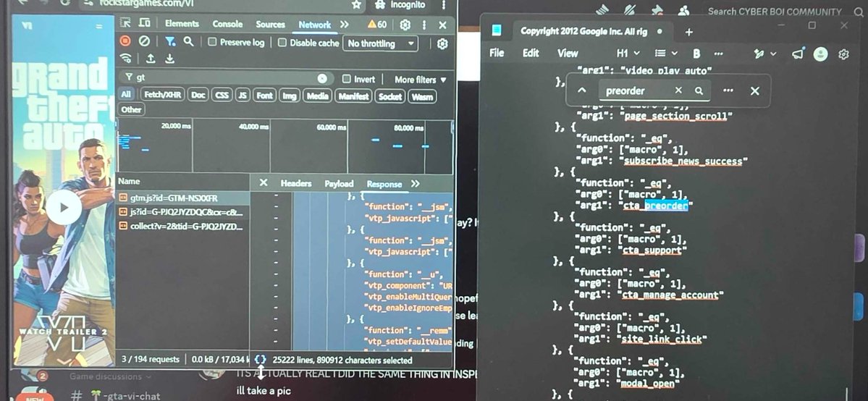The width and height of the screenshot is (868, 401).
Task: Go to previous 'preorder' match in Notepad
Action: point(582,90)
